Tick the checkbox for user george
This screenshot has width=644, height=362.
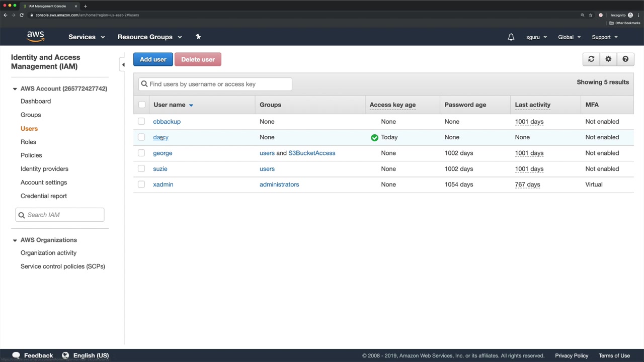(141, 153)
